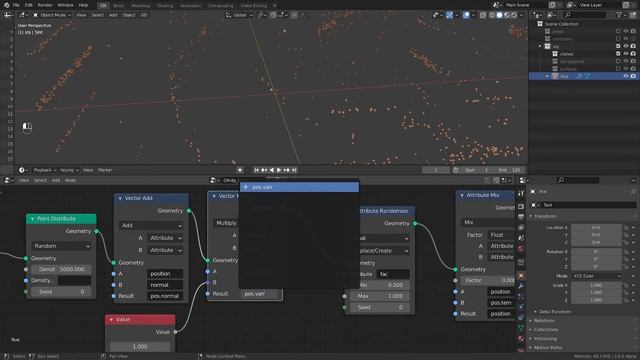Click the viewport gizmo toggle icon
Image resolution: width=640 pixels, height=360 pixels.
click(449, 15)
